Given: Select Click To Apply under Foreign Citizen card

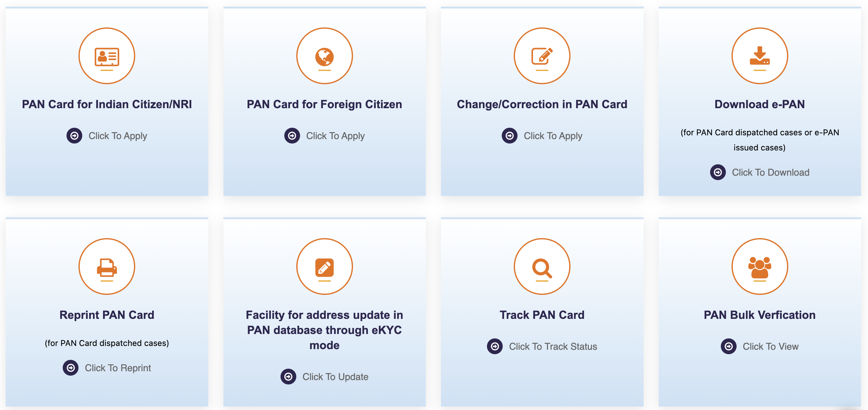Looking at the screenshot, I should pos(335,136).
